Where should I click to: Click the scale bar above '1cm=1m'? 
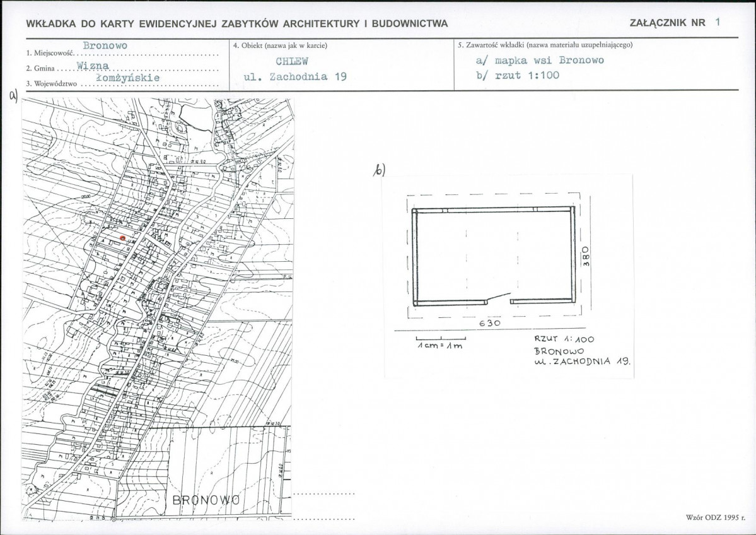tap(439, 340)
